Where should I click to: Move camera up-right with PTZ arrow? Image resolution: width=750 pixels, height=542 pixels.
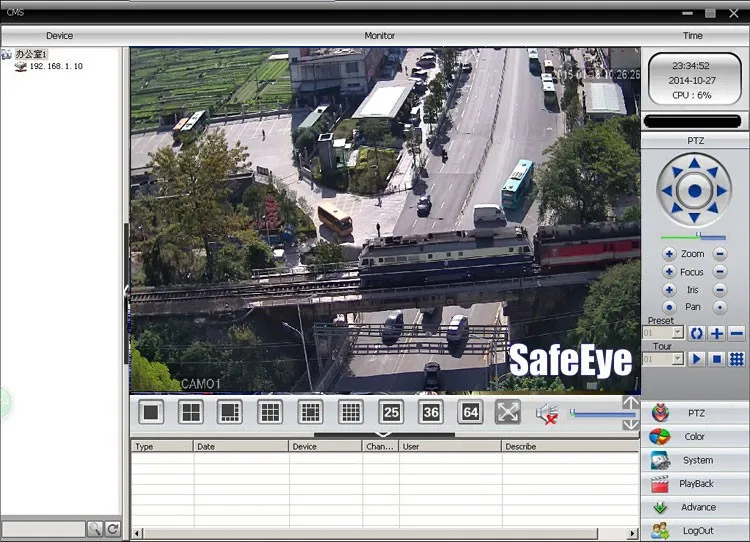pyautogui.click(x=713, y=172)
